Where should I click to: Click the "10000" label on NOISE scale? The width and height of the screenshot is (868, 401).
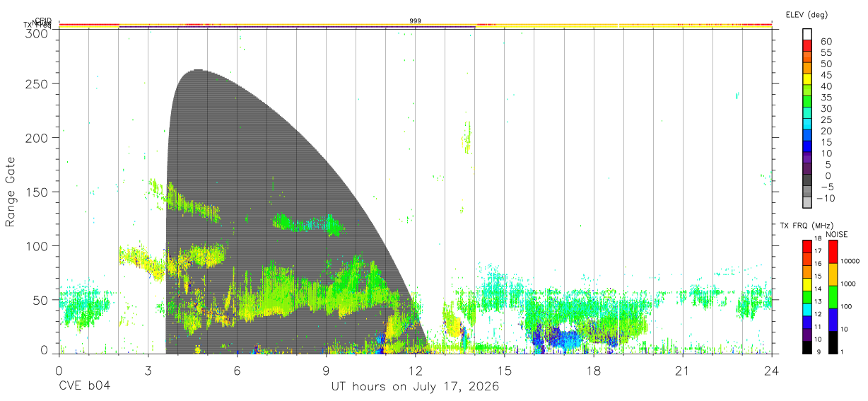[x=849, y=261]
